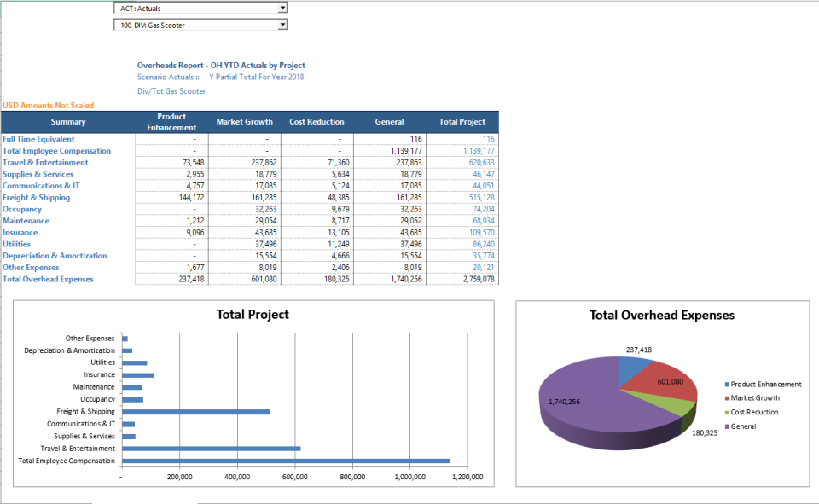Click the cell value 180,325 in table

point(337,279)
